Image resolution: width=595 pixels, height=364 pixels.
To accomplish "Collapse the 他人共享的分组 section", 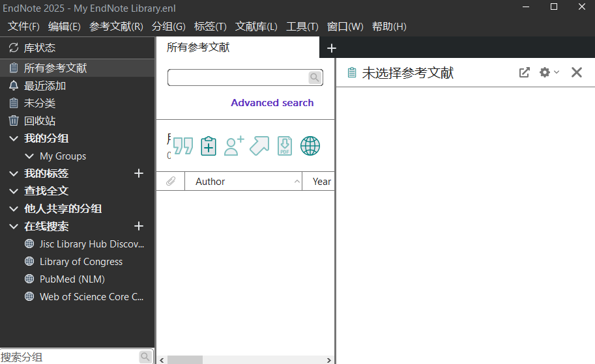I will click(14, 208).
